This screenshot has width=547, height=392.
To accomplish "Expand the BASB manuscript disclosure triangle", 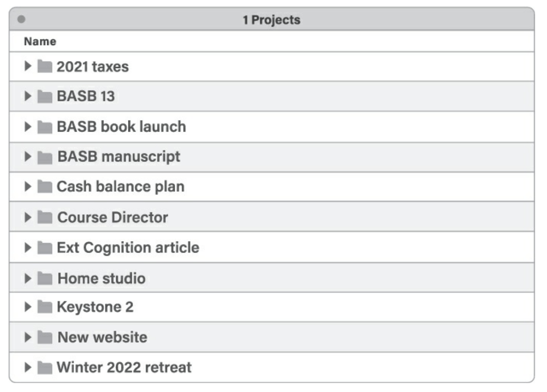I will tap(27, 157).
